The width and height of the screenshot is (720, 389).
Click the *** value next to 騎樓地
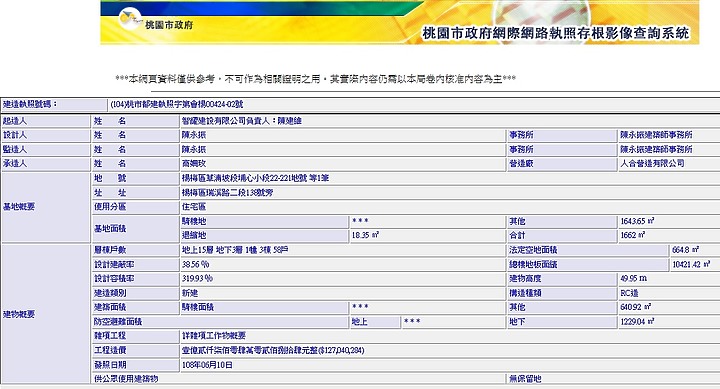[360, 221]
